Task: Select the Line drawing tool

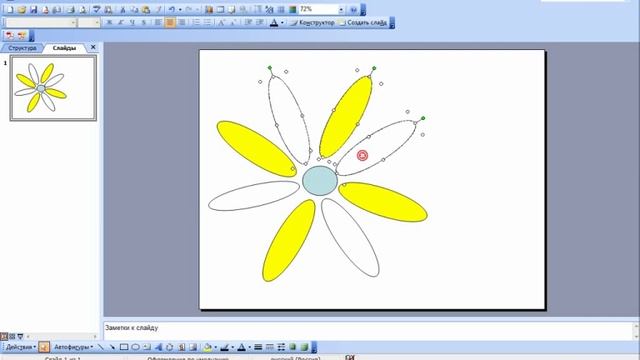Action: click(100, 347)
